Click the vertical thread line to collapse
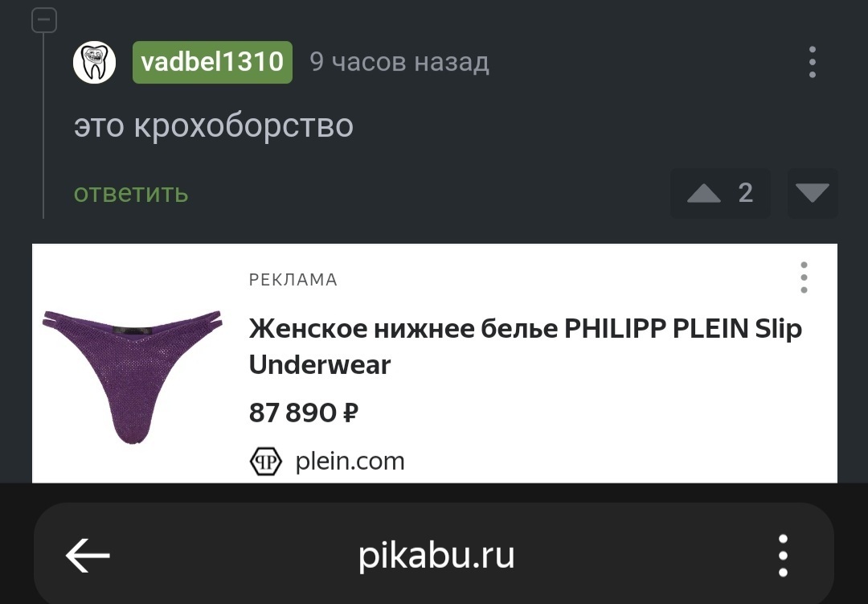868x604 pixels. click(43, 125)
